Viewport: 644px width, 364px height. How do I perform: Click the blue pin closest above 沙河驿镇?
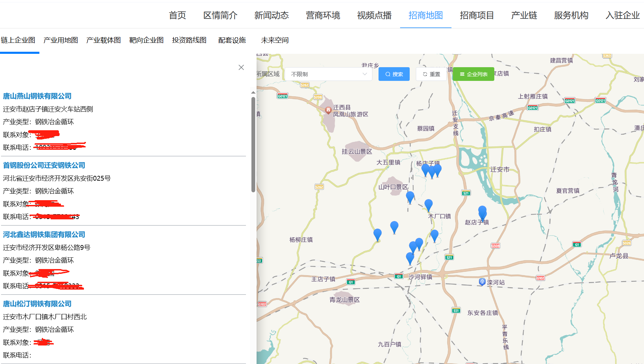410,258
